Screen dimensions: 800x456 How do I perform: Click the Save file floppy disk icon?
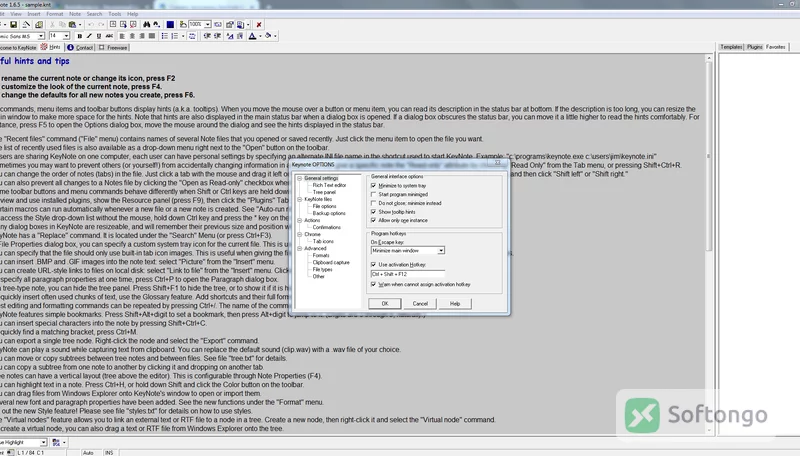click(x=13, y=24)
